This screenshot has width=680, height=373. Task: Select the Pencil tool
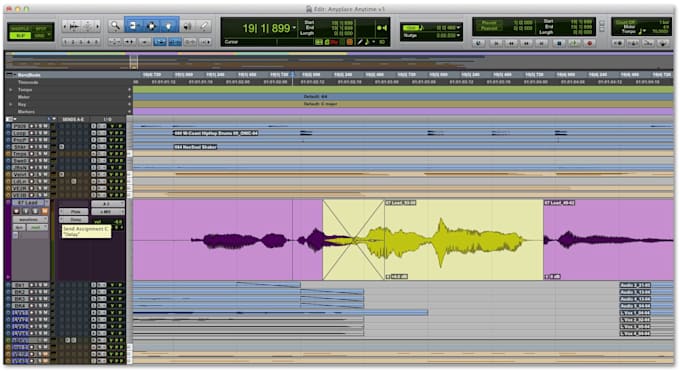pyautogui.click(x=204, y=26)
